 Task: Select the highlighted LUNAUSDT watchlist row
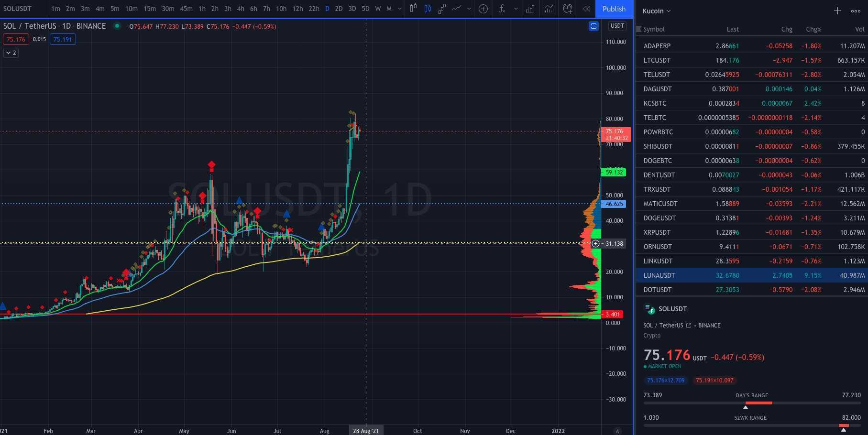tap(751, 275)
